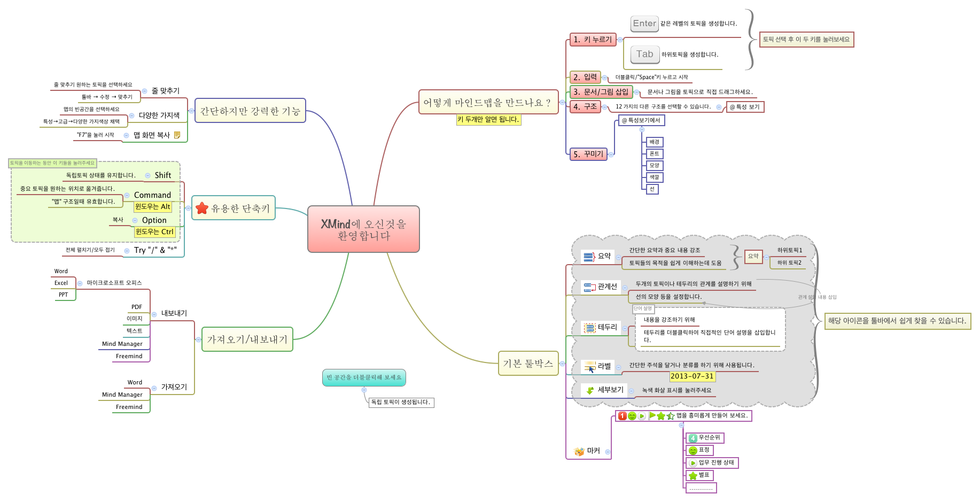The width and height of the screenshot is (980, 502).
Task: Collapse the 마이크로소프트 오피스 subtopics
Action: (x=80, y=283)
